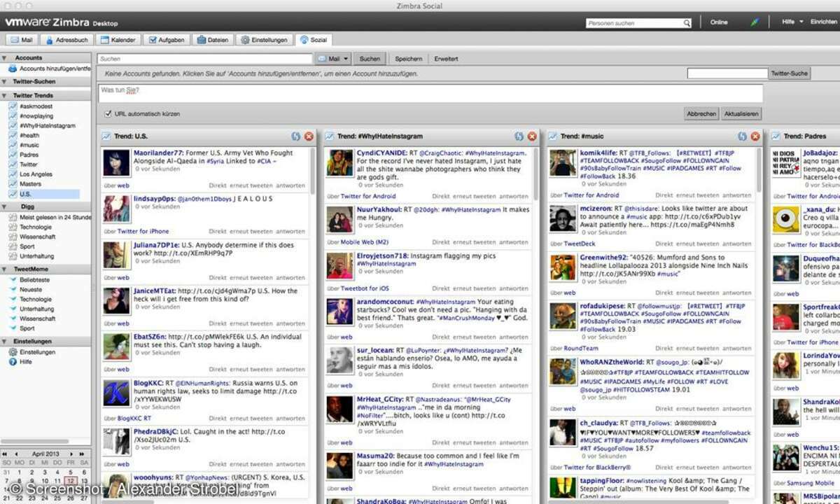Open the #nowplaying trend in sidebar
Viewport: 840px width, 504px height.
pyautogui.click(x=36, y=115)
